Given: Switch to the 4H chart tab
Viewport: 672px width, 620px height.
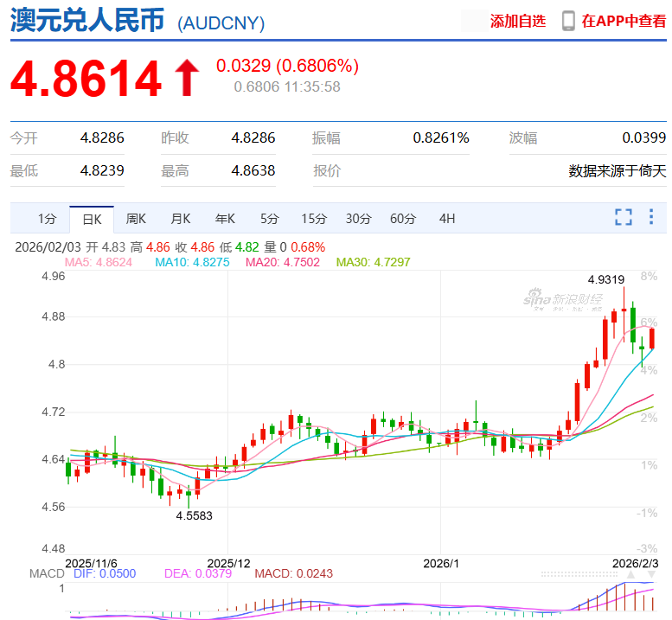Looking at the screenshot, I should click(446, 219).
